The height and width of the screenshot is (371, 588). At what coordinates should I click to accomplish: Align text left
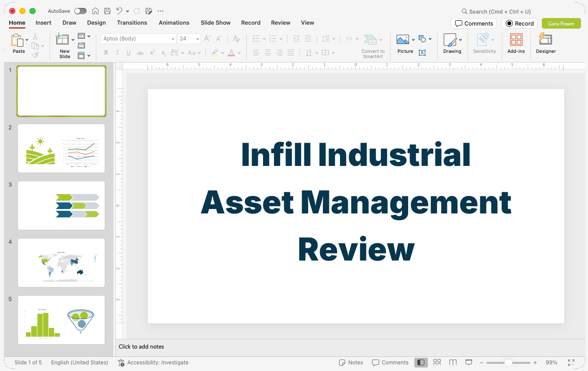pyautogui.click(x=256, y=53)
